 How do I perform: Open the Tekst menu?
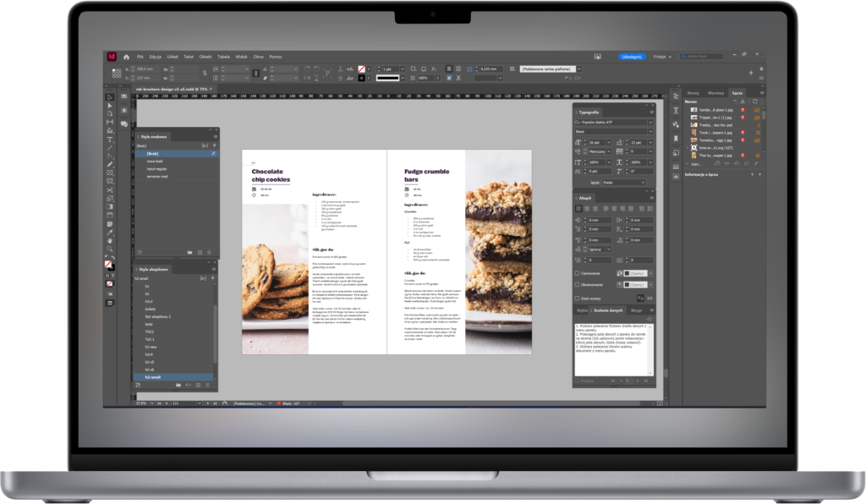click(x=189, y=57)
